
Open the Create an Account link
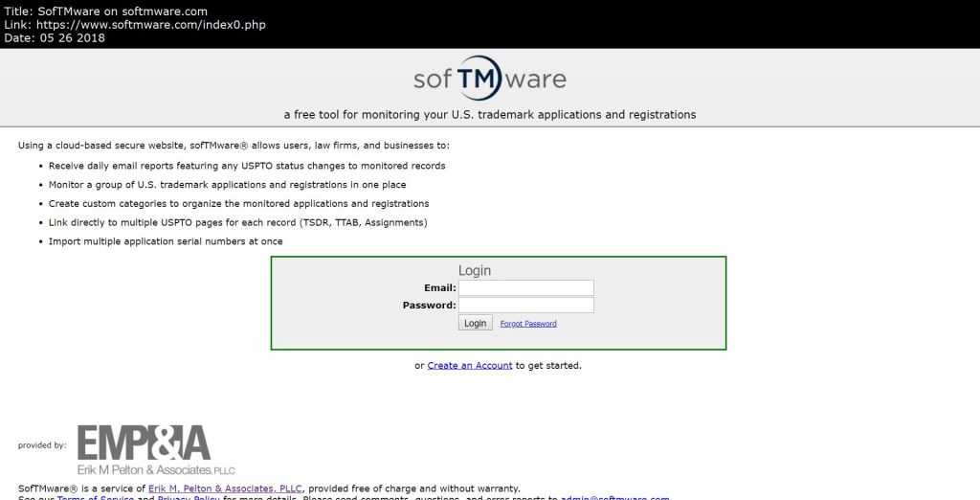click(470, 366)
